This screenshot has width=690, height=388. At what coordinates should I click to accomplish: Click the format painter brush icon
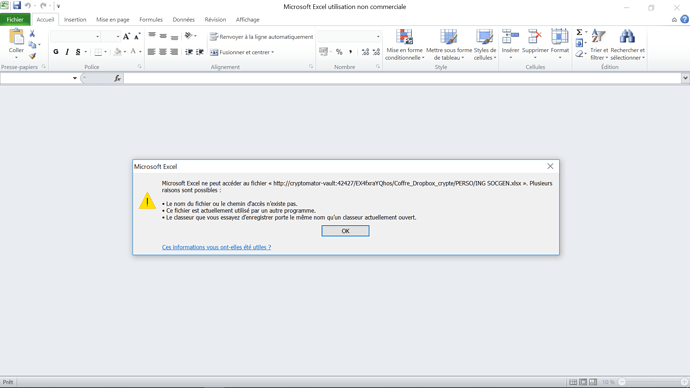point(32,56)
